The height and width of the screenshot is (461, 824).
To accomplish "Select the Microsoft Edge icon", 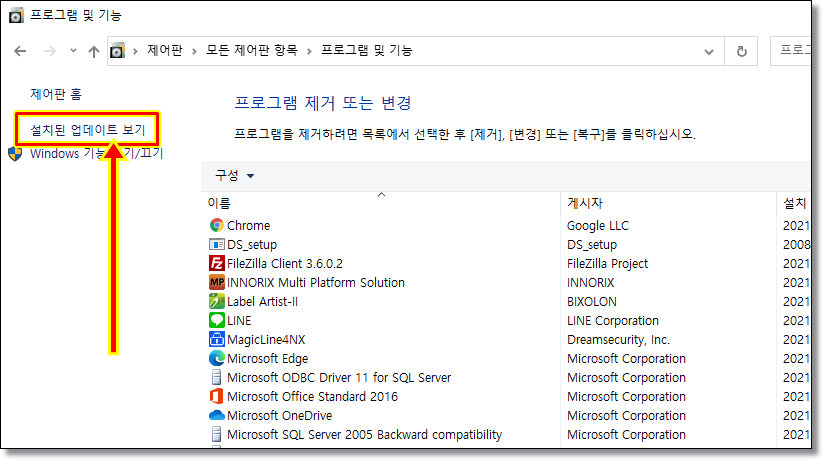I will [x=216, y=358].
